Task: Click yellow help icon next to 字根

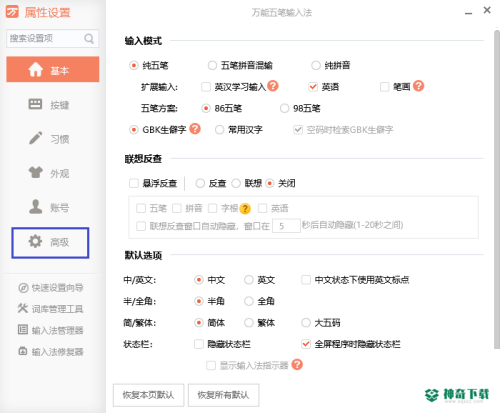Action: click(245, 208)
